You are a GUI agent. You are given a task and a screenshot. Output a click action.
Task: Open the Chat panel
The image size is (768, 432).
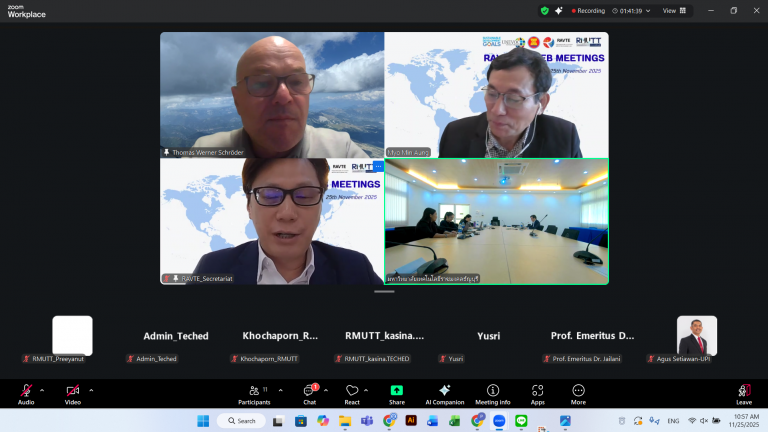tap(309, 391)
